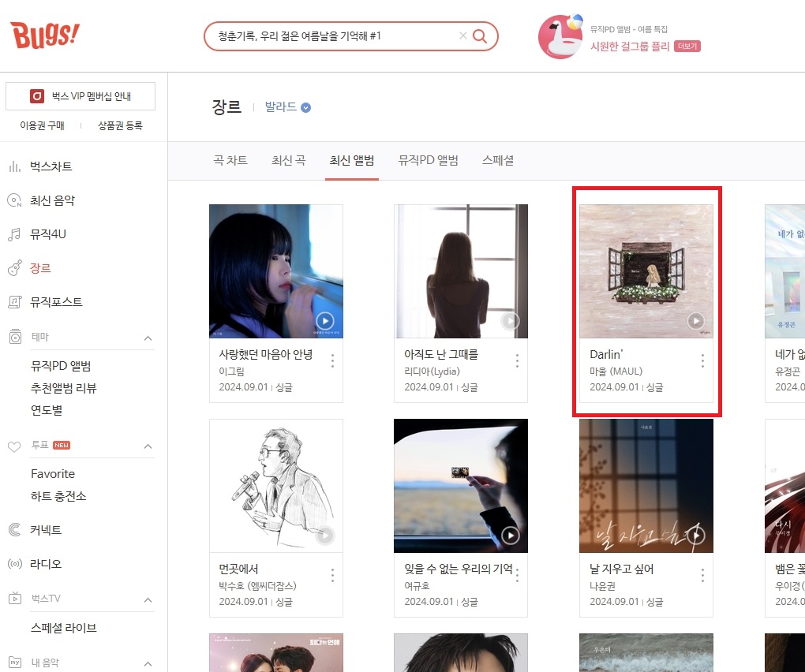The width and height of the screenshot is (805, 672).
Task: Click the 테마 section icon
Action: pyautogui.click(x=16, y=337)
